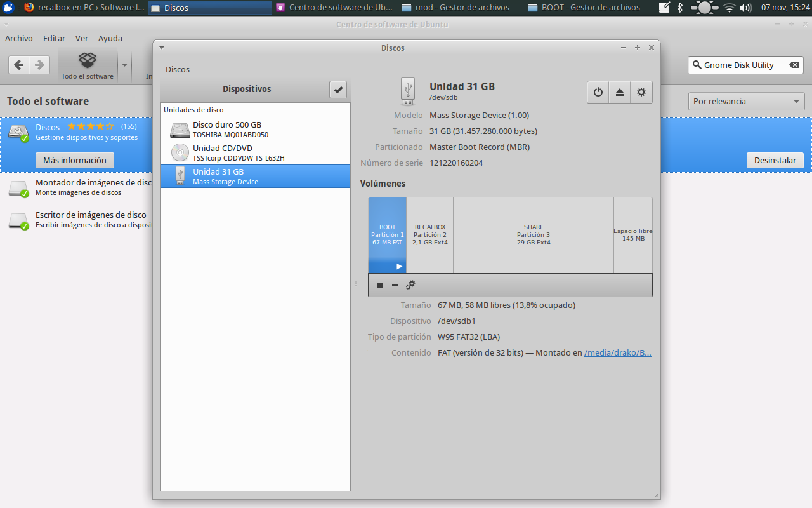Image resolution: width=812 pixels, height=508 pixels.
Task: Click the Discos taskbar window button
Action: tap(211, 8)
